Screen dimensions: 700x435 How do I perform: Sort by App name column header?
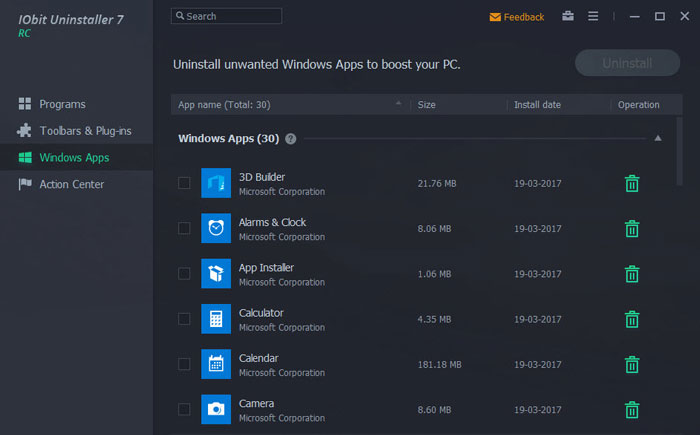290,105
